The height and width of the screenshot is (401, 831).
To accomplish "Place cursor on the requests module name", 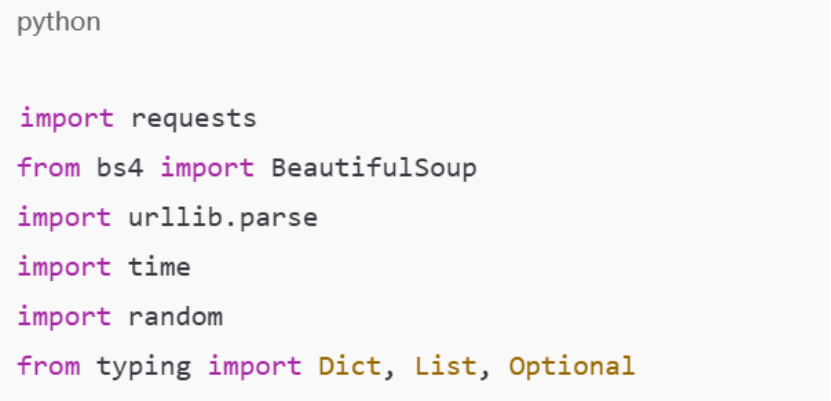I will 193,118.
